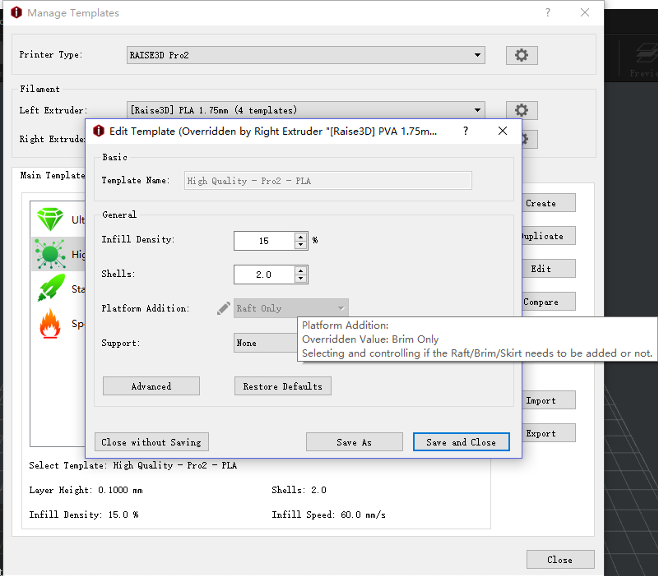
Task: Click the Create template button
Action: (x=549, y=203)
